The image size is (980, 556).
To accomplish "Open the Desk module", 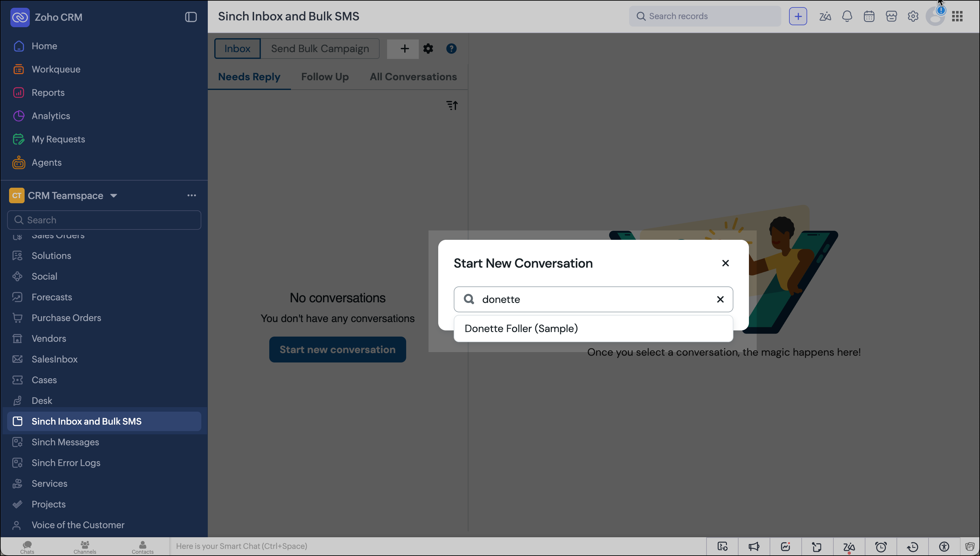I will click(42, 401).
